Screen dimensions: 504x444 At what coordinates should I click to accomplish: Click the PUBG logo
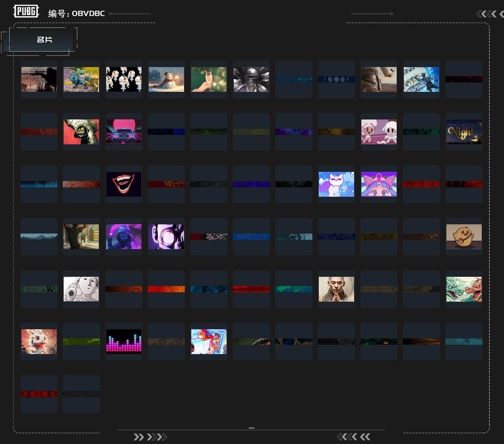[x=26, y=11]
